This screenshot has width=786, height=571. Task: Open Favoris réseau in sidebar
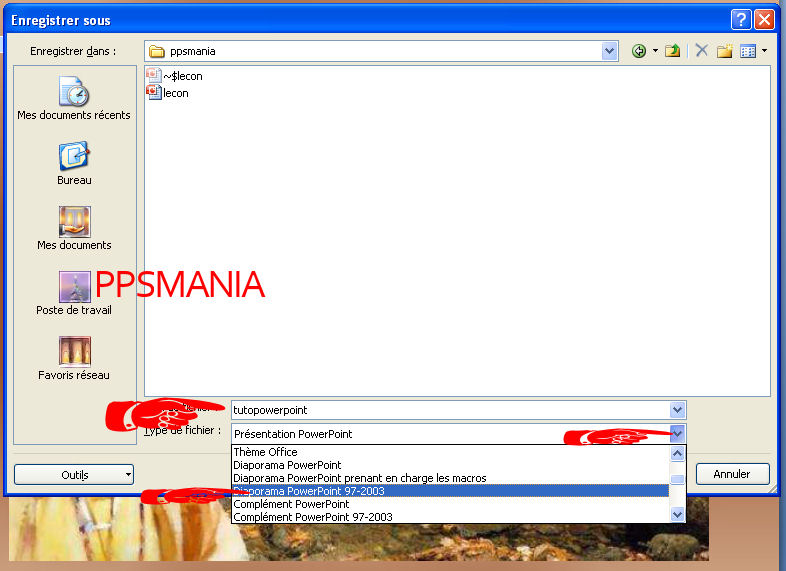tap(74, 358)
